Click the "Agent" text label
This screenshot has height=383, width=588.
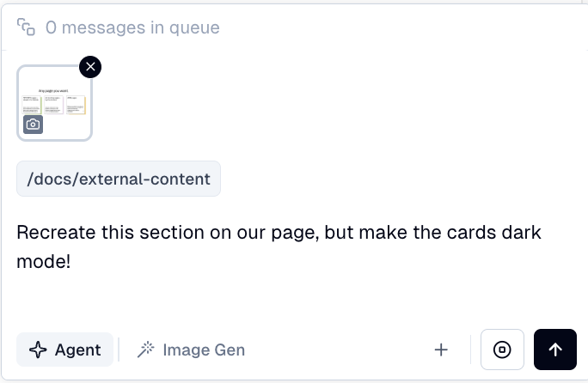click(77, 350)
